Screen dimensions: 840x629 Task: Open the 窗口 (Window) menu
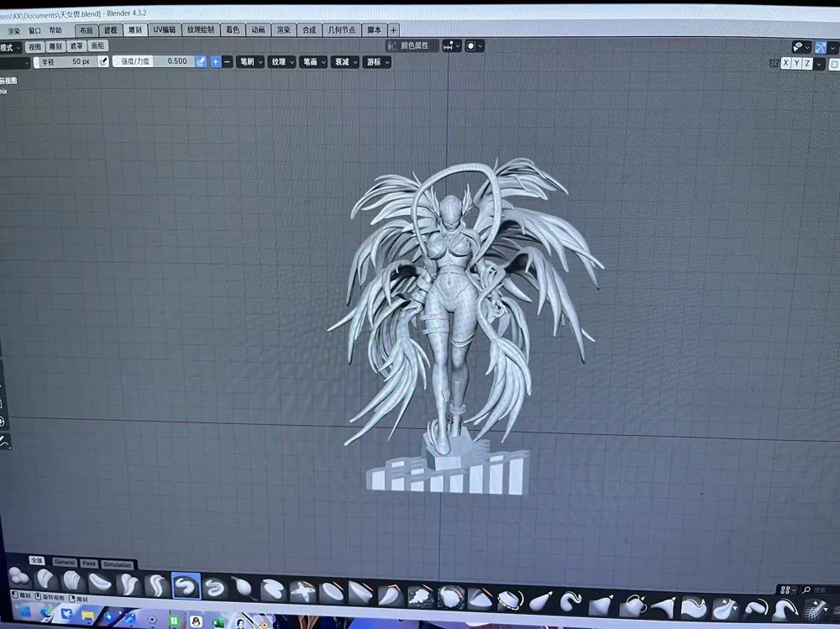[x=34, y=30]
